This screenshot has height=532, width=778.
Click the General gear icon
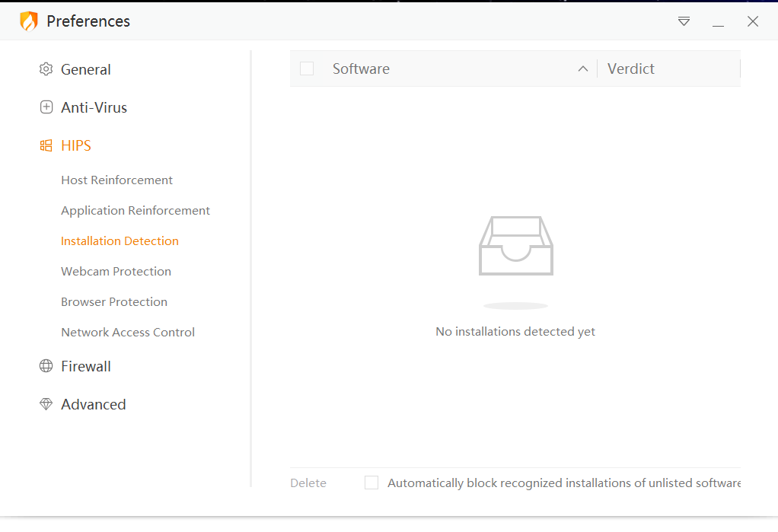pyautogui.click(x=46, y=69)
